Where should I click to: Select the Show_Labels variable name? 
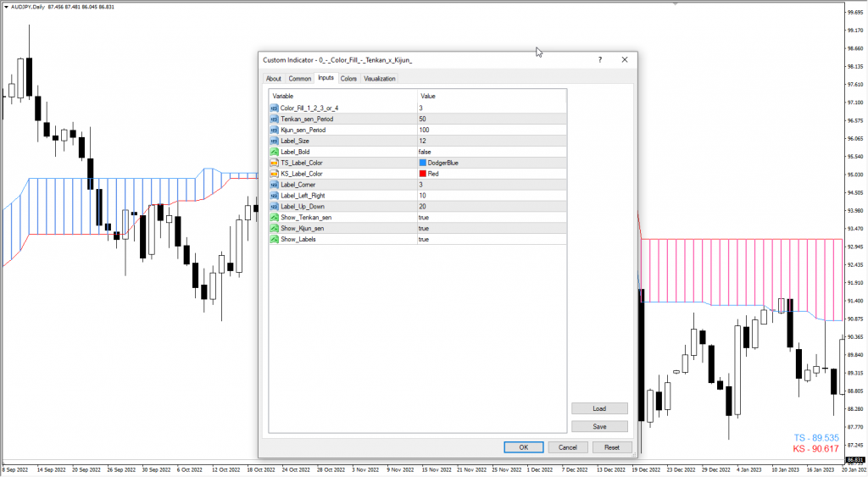[x=298, y=239]
